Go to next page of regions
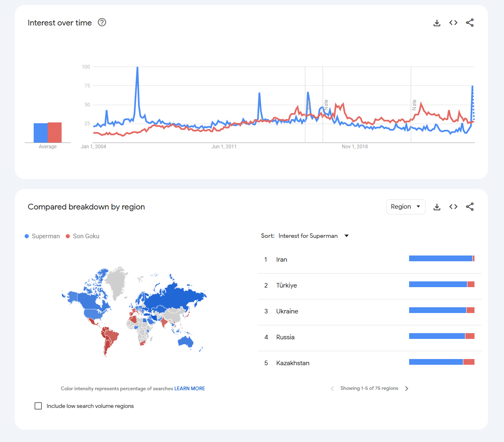The width and height of the screenshot is (504, 442). 407,389
